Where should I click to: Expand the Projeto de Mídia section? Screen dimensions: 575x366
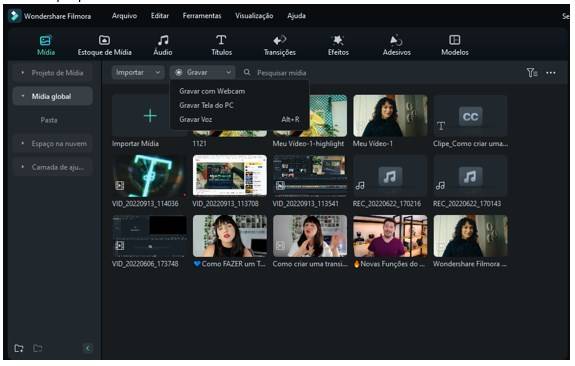(x=52, y=73)
